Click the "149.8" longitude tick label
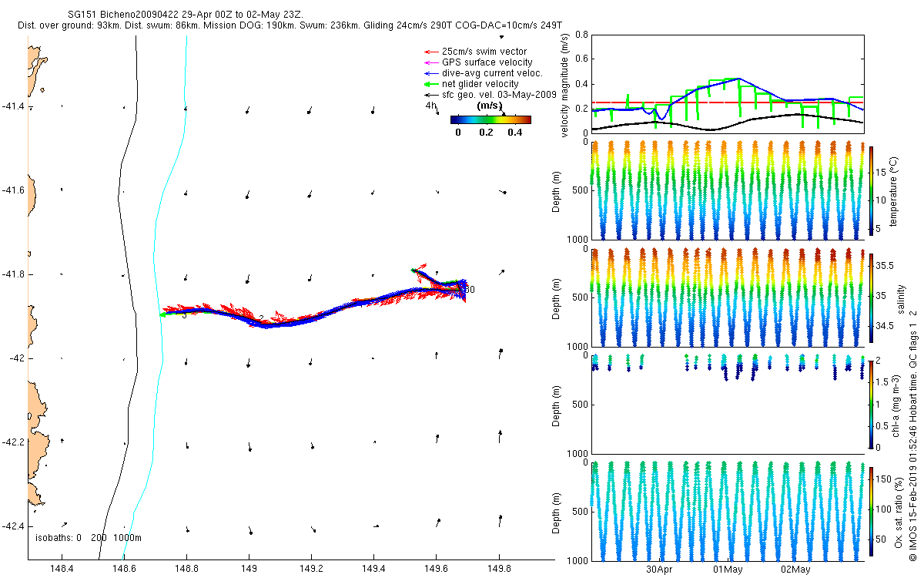 [499, 570]
